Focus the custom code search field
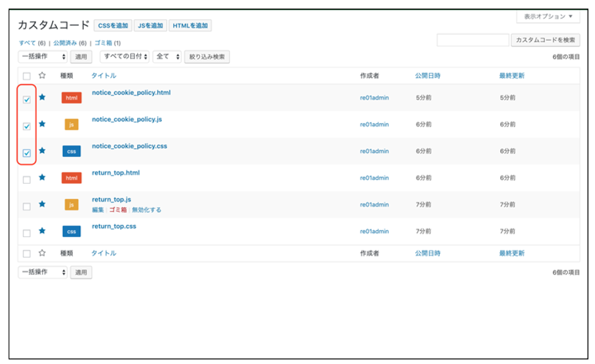595x364 pixels. pyautogui.click(x=473, y=40)
